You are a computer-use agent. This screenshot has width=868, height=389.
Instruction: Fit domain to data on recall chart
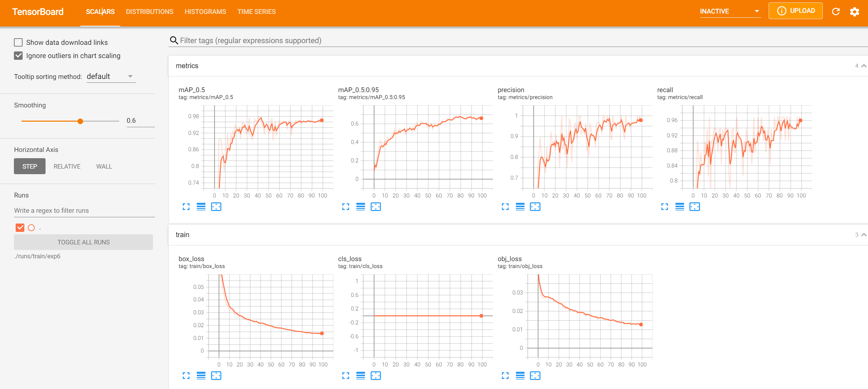695,207
